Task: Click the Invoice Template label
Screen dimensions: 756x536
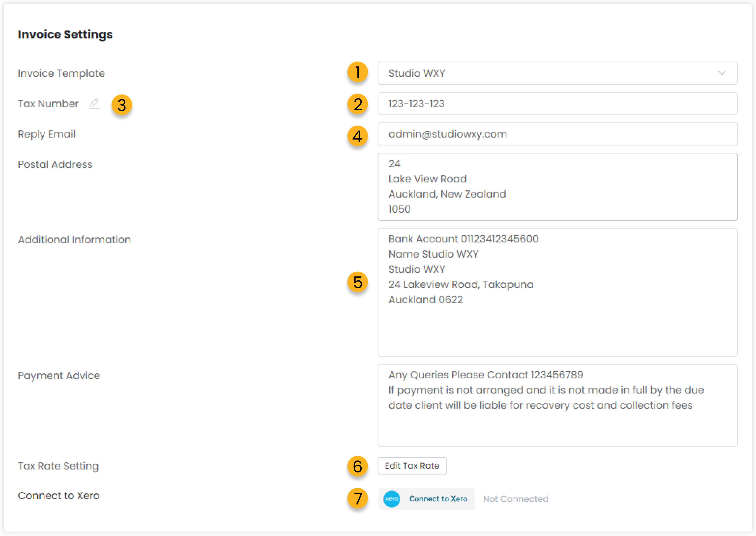Action: tap(61, 73)
